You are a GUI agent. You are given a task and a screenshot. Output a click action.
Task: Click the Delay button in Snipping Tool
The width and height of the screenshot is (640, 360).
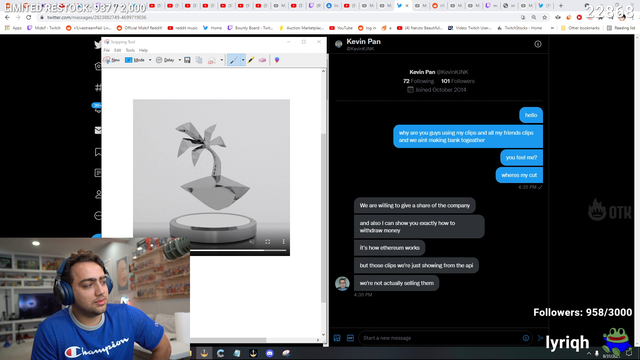pyautogui.click(x=166, y=60)
